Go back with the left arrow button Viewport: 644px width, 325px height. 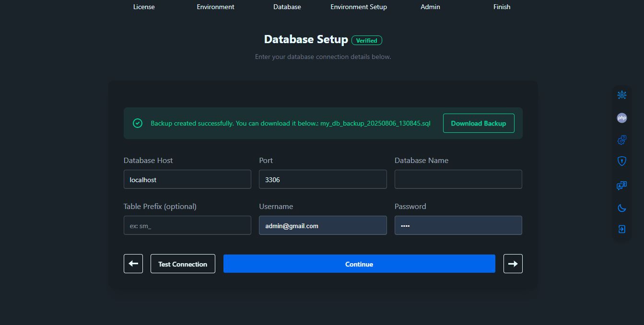pos(133,264)
